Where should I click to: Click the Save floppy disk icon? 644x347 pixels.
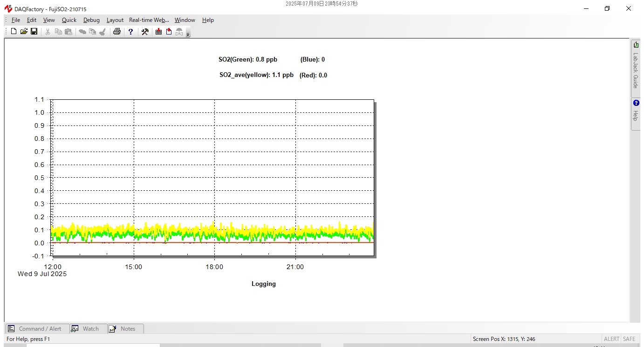(x=34, y=32)
